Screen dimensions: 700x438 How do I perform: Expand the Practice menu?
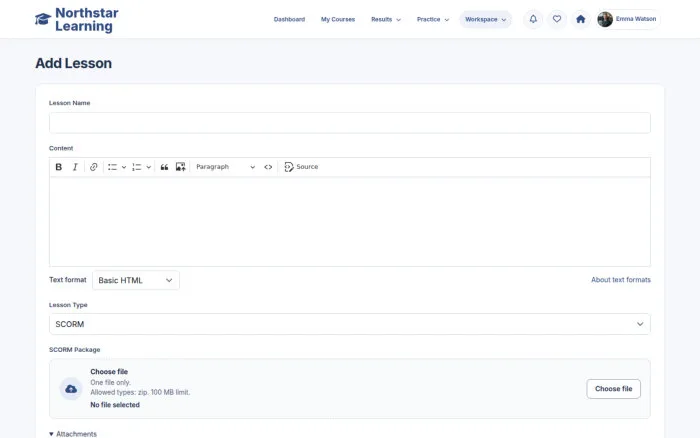coord(433,19)
